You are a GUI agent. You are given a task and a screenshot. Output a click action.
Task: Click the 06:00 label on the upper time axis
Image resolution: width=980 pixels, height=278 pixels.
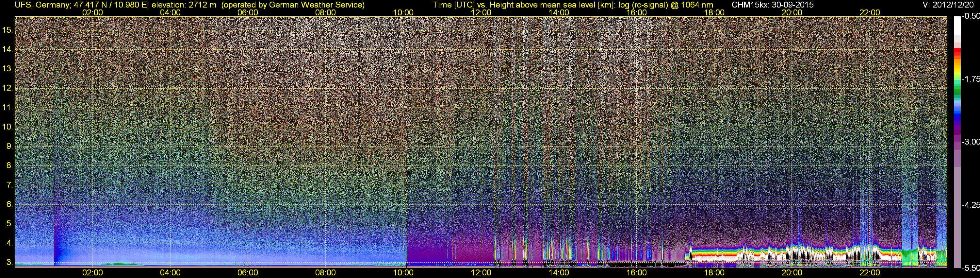click(x=248, y=12)
